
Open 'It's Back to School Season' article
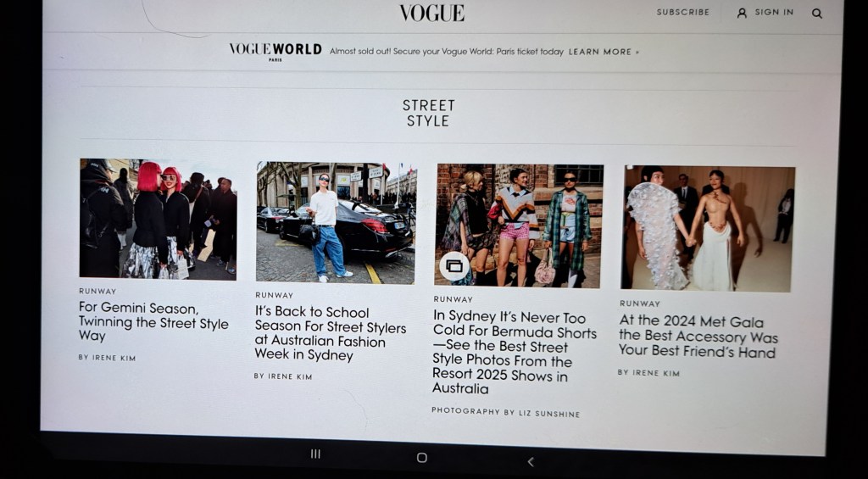click(x=331, y=334)
